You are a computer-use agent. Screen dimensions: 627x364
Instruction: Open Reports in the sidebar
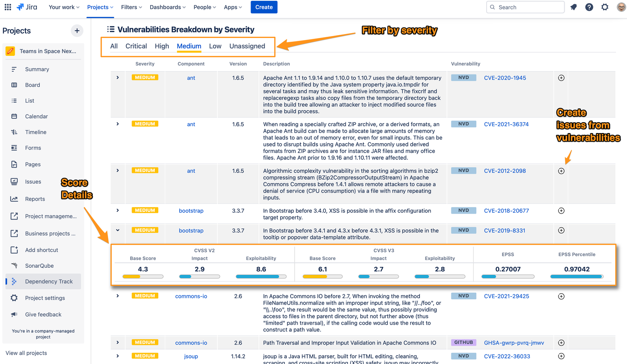click(x=43, y=199)
